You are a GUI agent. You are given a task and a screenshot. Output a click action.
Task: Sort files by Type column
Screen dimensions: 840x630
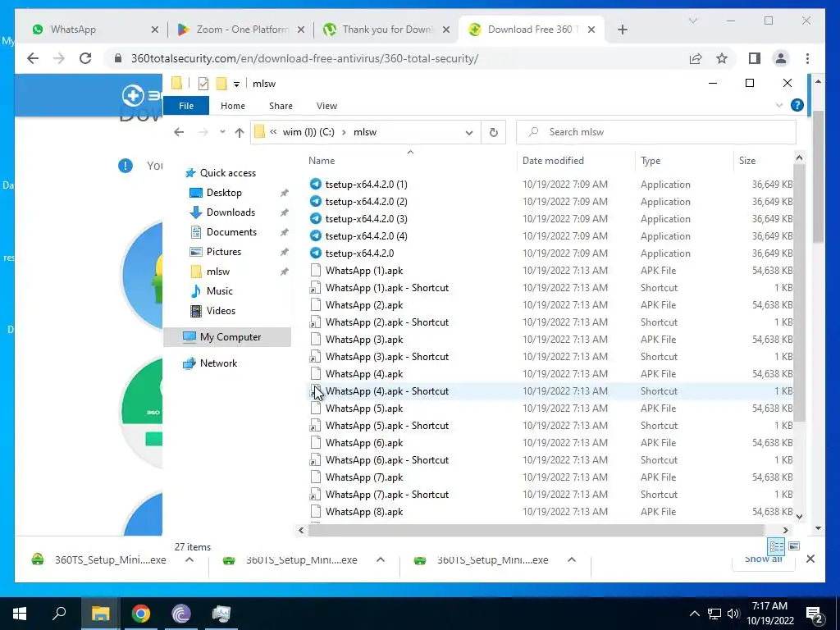pyautogui.click(x=651, y=161)
